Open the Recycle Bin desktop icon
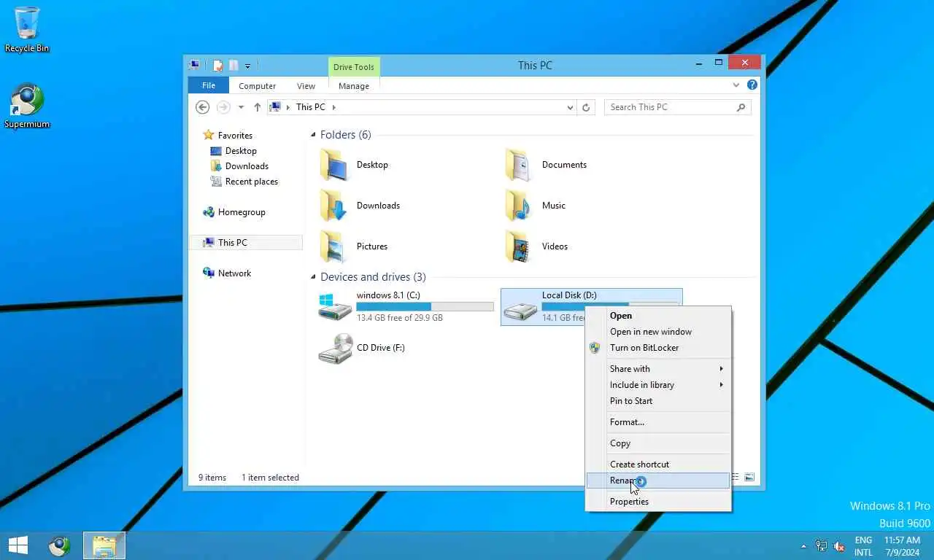The height and width of the screenshot is (560, 934). point(27,29)
